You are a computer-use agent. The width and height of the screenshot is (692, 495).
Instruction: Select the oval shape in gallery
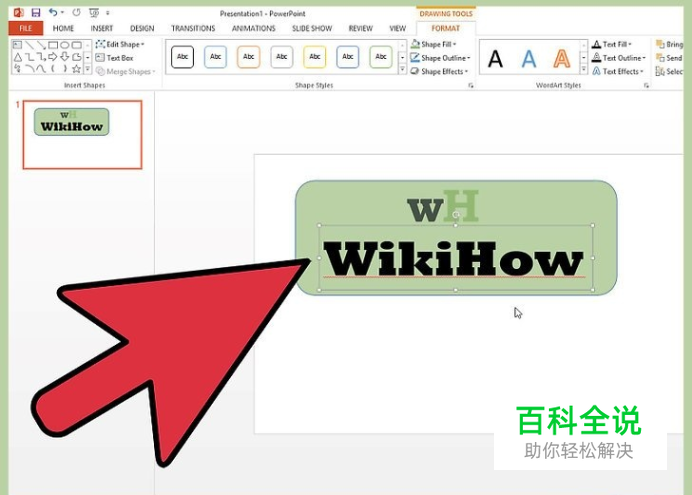point(65,45)
